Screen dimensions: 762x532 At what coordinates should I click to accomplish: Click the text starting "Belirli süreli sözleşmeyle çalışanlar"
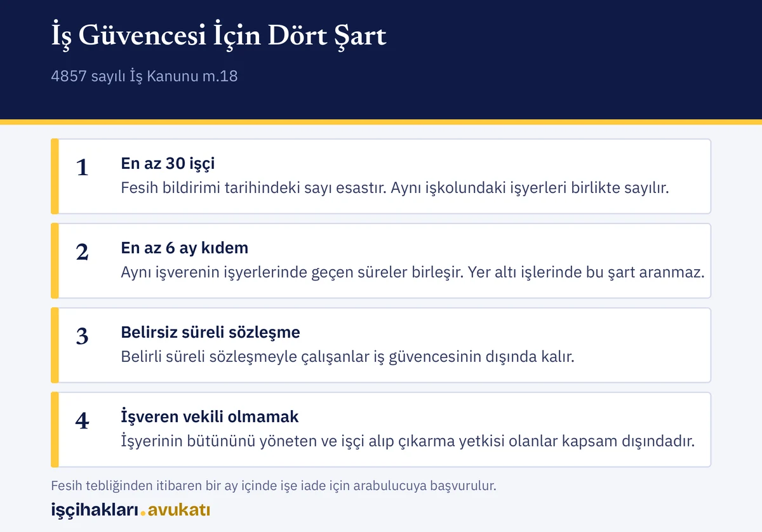347,357
